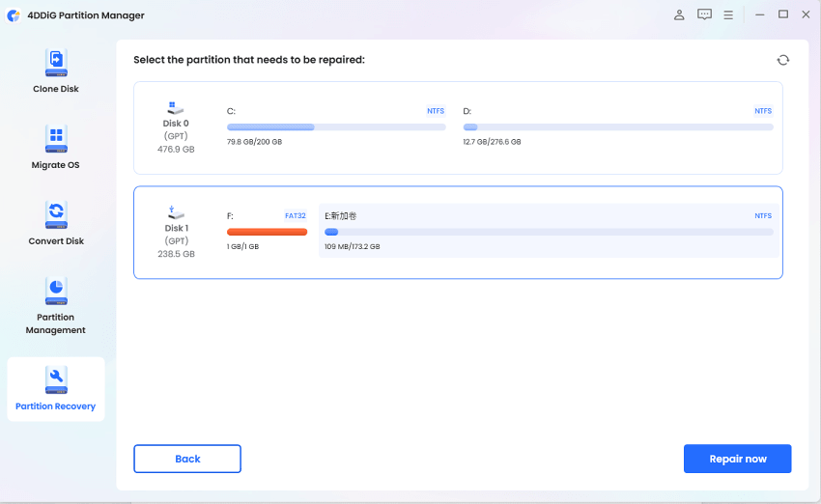821x504 pixels.
Task: Select the F: partition red usage bar
Action: pyautogui.click(x=267, y=232)
